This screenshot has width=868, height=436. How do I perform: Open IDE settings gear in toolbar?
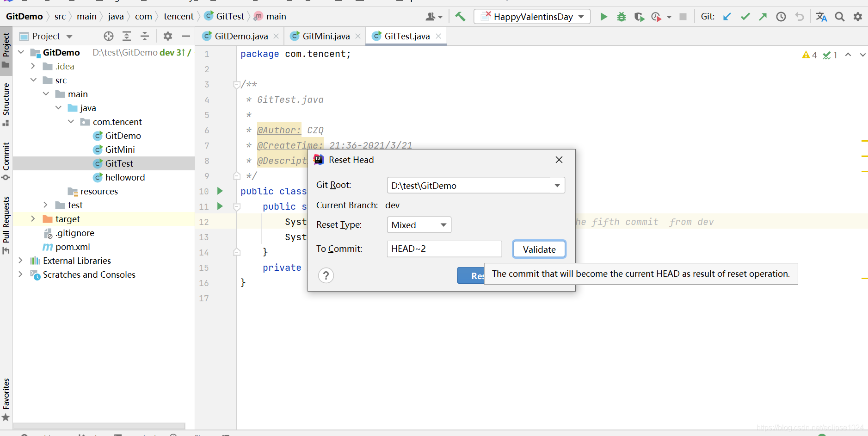[858, 17]
